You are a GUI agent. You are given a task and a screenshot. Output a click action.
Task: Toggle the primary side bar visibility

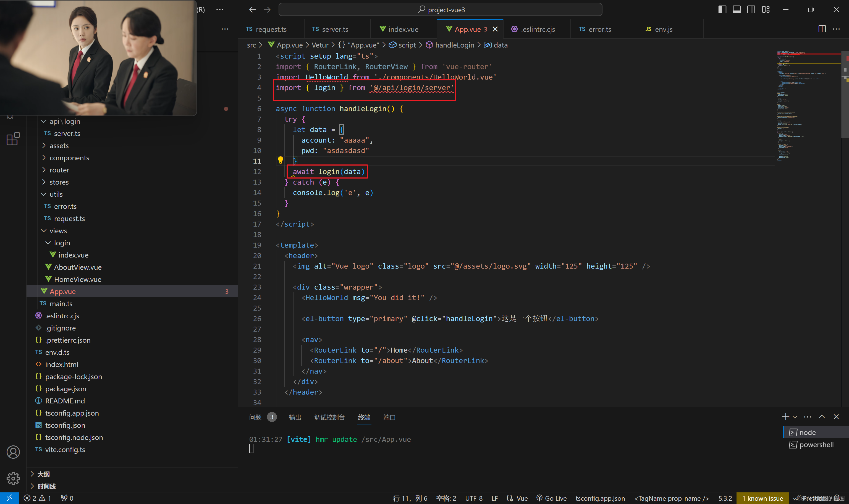(x=722, y=9)
